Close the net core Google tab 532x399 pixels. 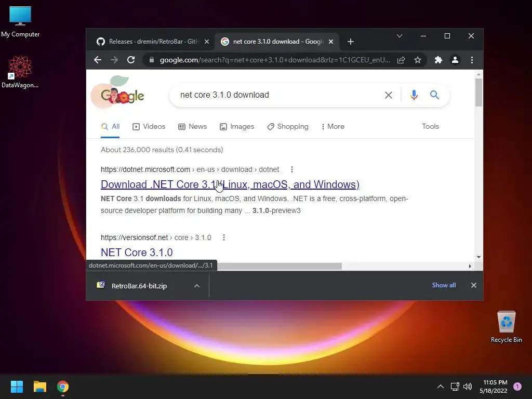pos(331,42)
